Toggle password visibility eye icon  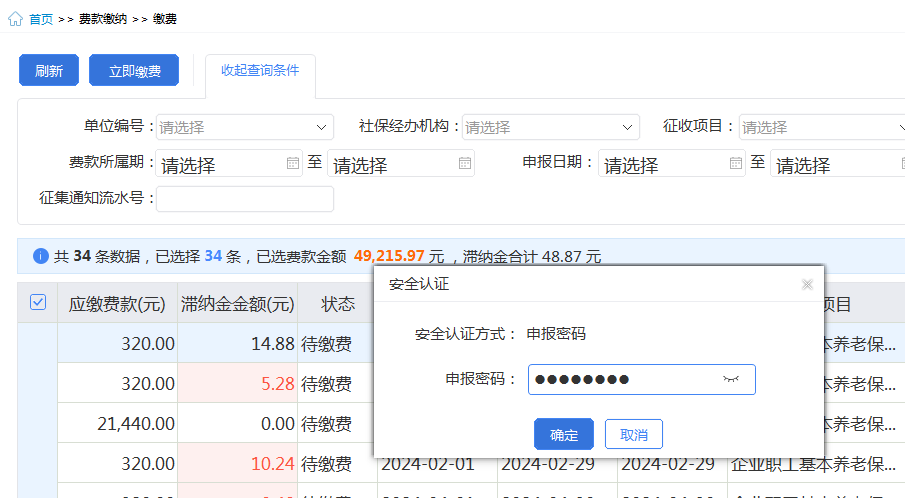731,379
